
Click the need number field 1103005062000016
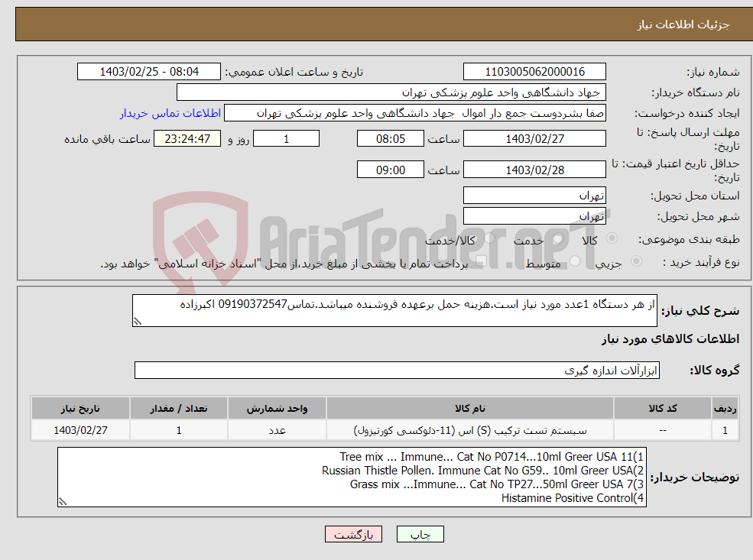[534, 72]
